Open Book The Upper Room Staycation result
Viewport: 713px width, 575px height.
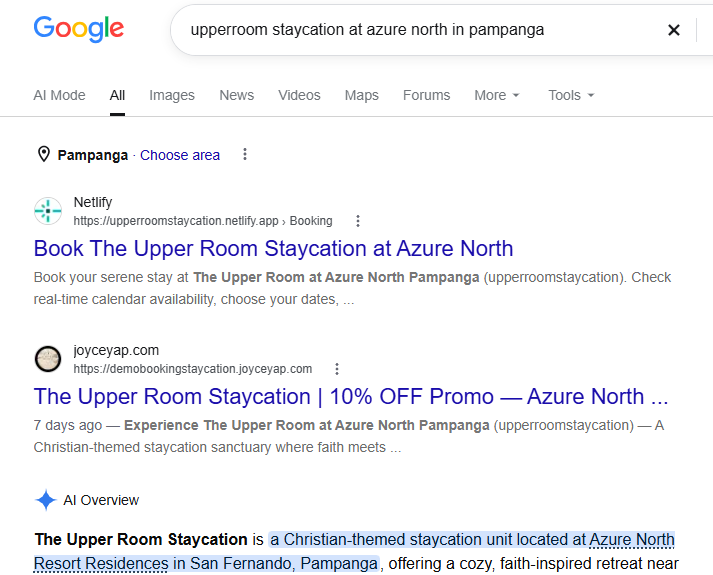click(273, 249)
